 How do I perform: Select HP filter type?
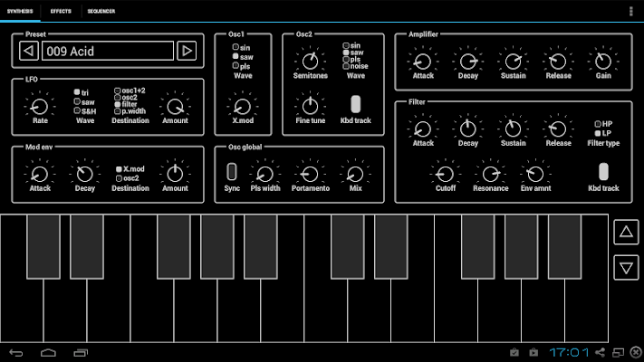click(x=603, y=124)
